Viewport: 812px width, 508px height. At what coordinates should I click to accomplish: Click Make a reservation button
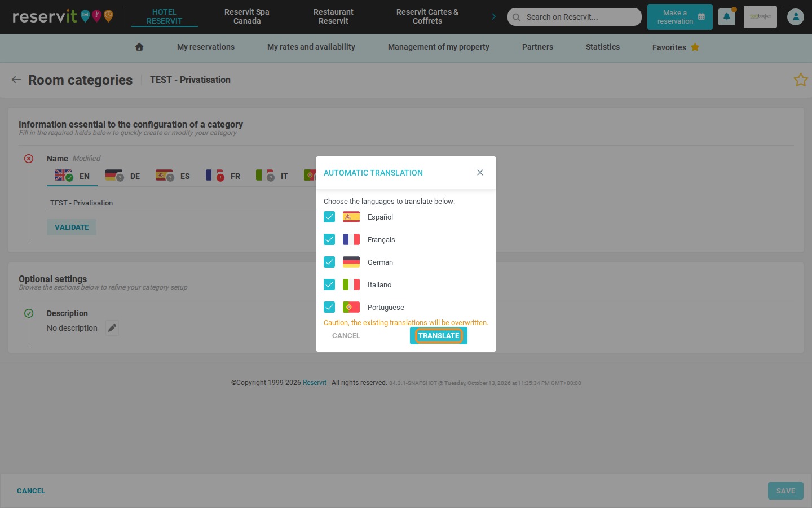[x=680, y=17]
